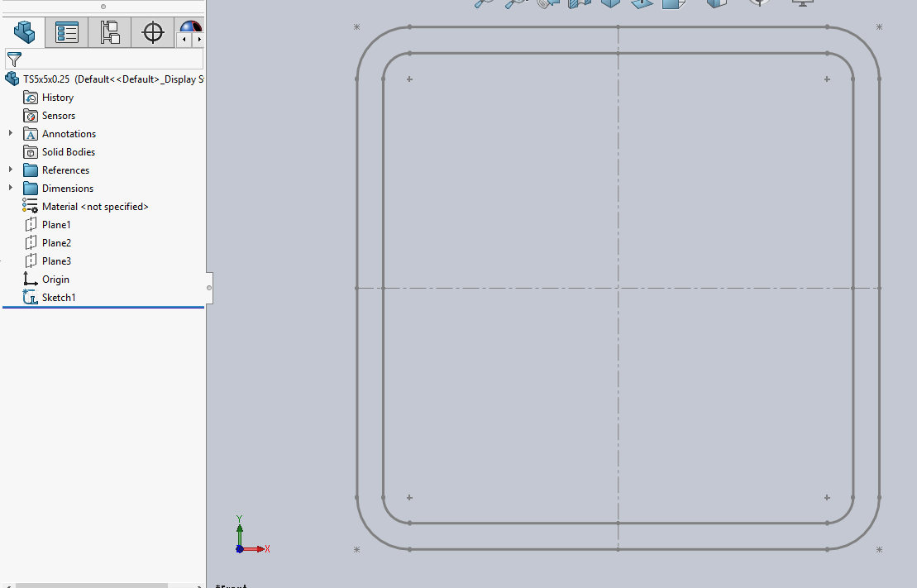Click the panel collapse handle on splitter

point(209,288)
